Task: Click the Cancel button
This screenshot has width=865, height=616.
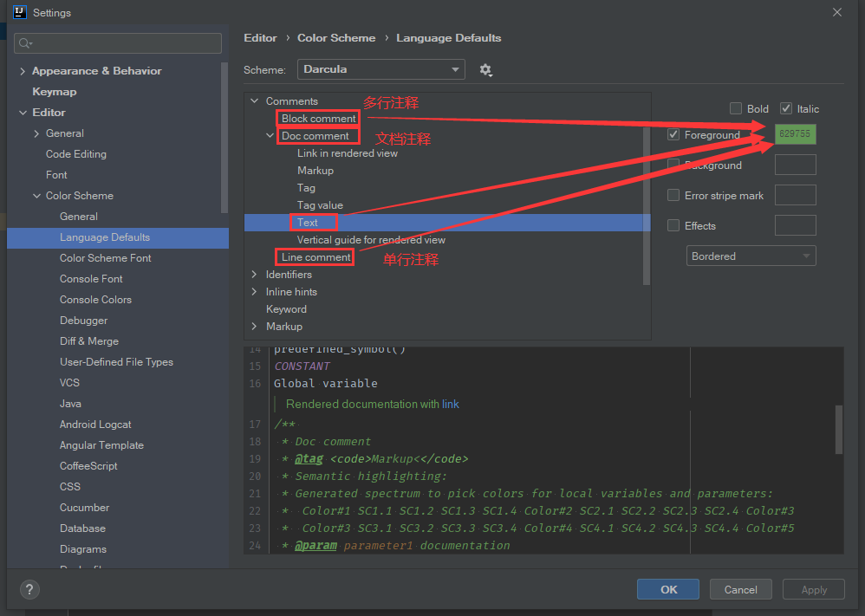Action: (740, 589)
